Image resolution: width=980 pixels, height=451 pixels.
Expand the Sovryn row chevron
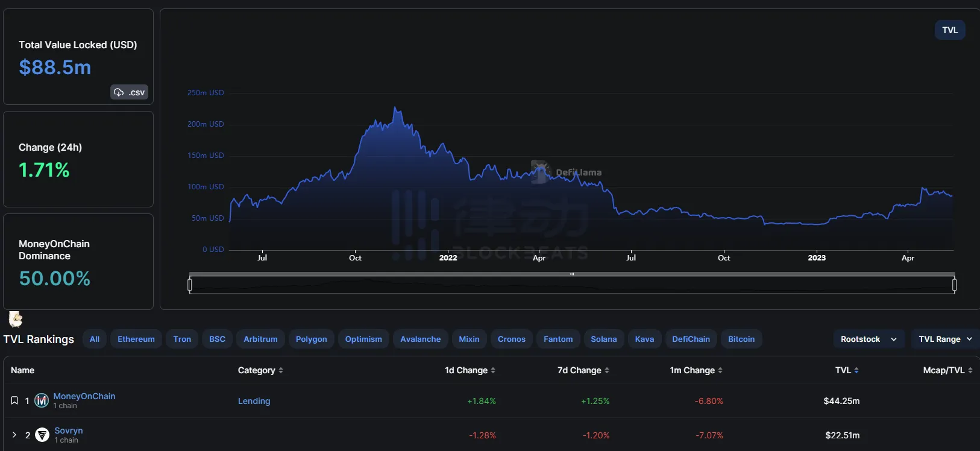click(x=14, y=435)
